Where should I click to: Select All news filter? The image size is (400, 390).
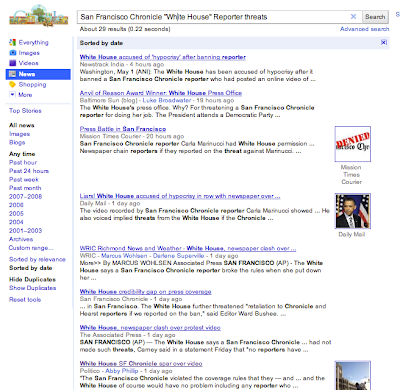point(22,125)
